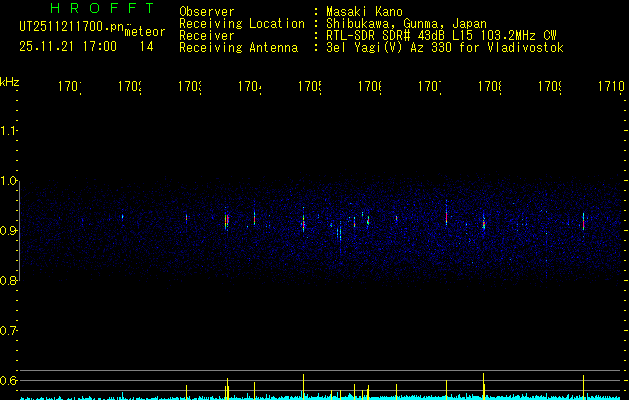The width and height of the screenshot is (629, 400).
Task: Click the count value 14
Action: click(146, 47)
